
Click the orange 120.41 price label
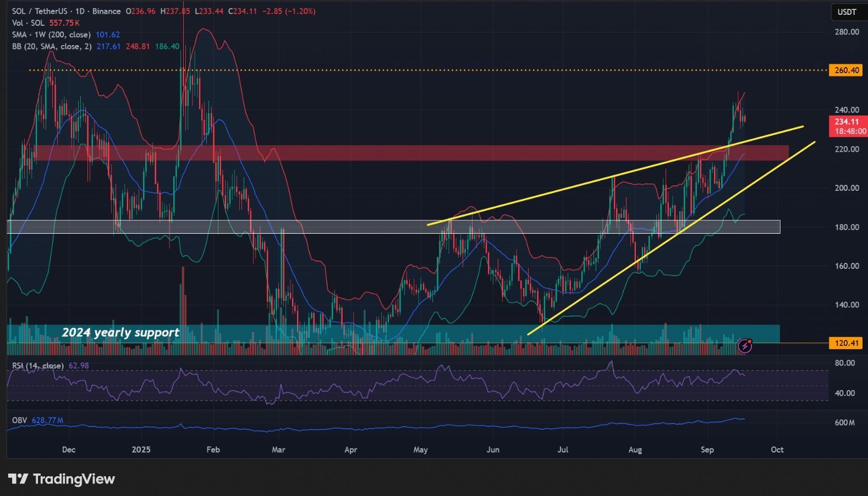[846, 343]
